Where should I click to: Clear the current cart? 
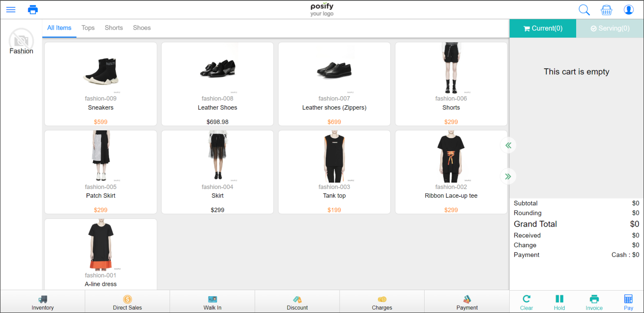(527, 302)
